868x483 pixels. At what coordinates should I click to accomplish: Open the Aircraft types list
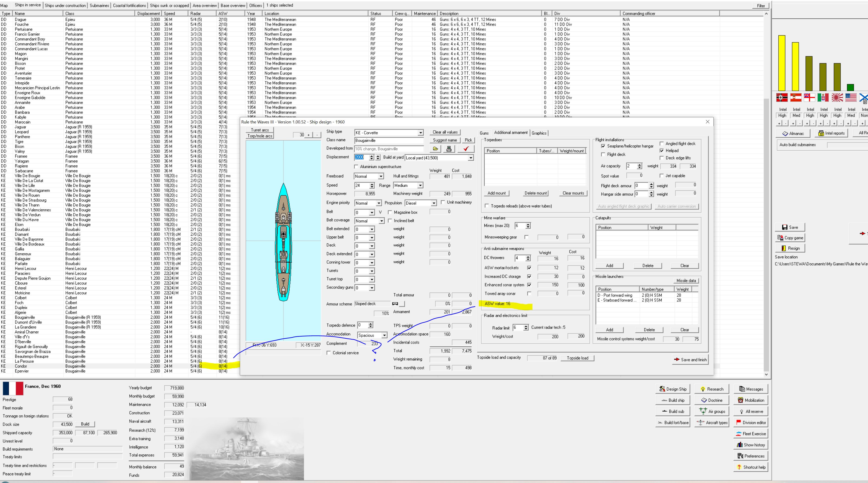point(711,422)
